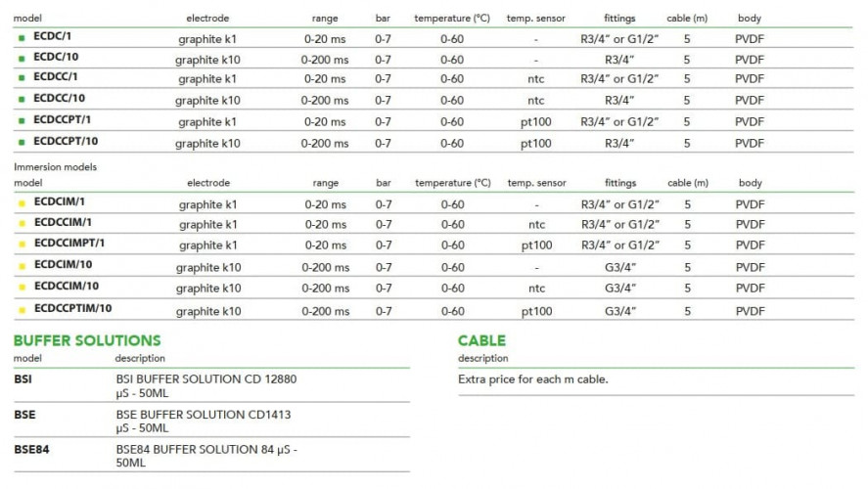Click the green bullet next to ECDC/10
Screen dimensions: 868x489
[22, 58]
